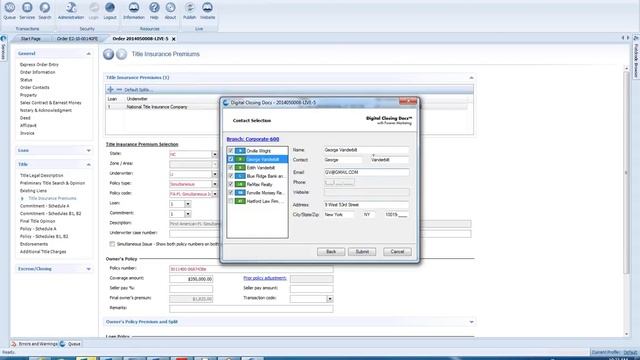Click the blue contact type icon for Orville Wright
The width and height of the screenshot is (640, 360).
point(240,151)
